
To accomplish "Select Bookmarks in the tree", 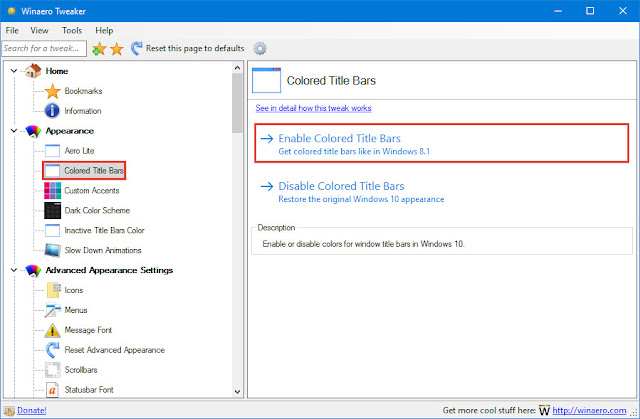I will (83, 91).
